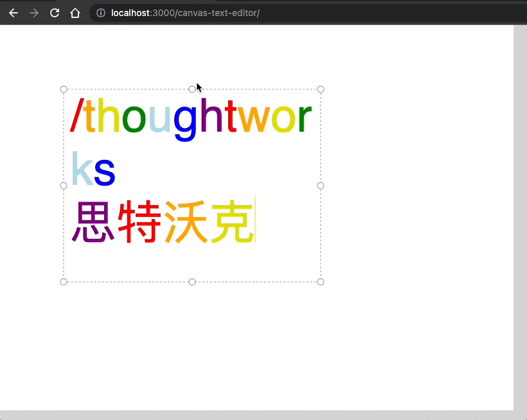Click the vertical scrollbar on the right
Viewport: 527px width, 420px height.
521,218
